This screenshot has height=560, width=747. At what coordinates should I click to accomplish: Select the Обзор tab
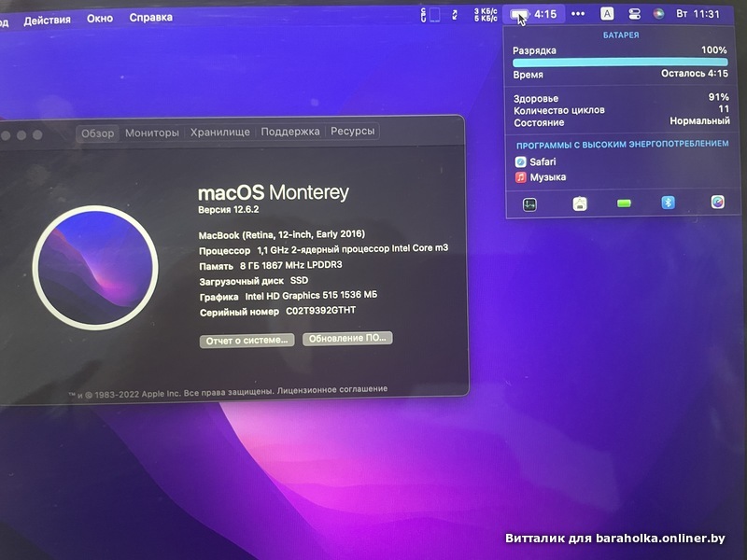coord(97,133)
